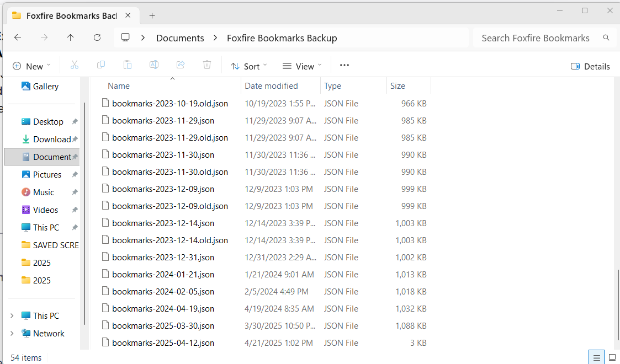Go up one folder level
Screen dimensions: 620x364
click(71, 38)
